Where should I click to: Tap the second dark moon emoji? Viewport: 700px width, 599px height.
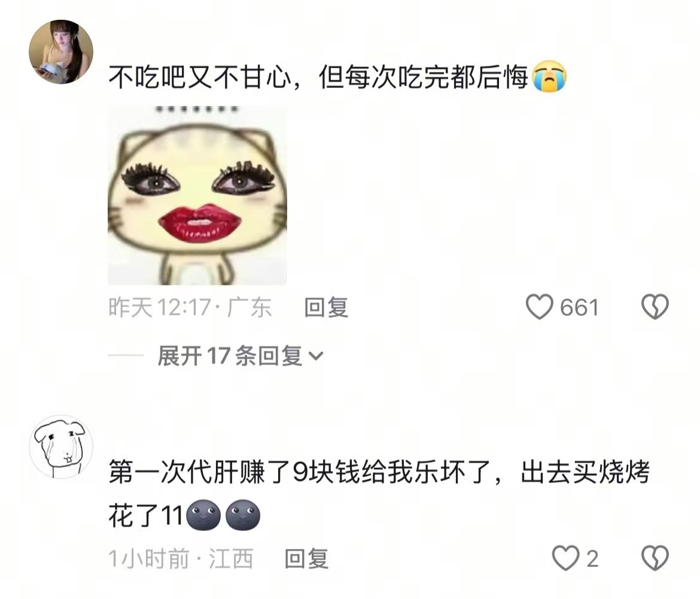pyautogui.click(x=243, y=515)
